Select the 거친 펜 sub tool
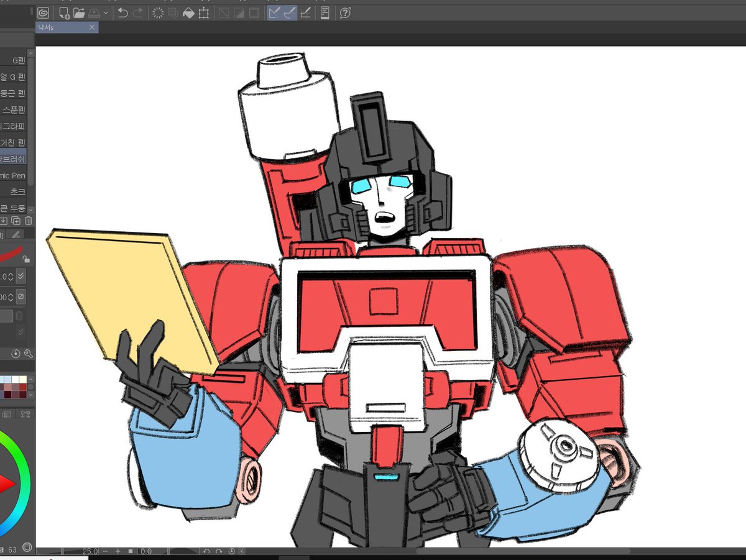 point(14,142)
